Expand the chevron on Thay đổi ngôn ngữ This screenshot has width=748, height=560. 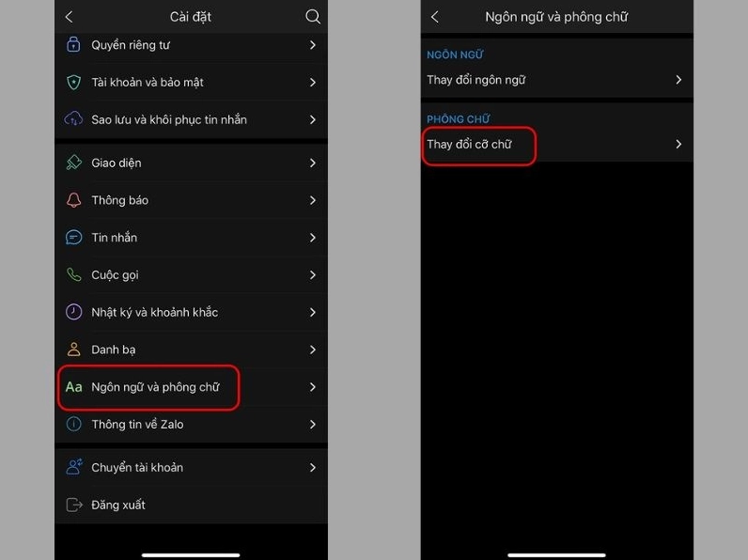tap(678, 80)
